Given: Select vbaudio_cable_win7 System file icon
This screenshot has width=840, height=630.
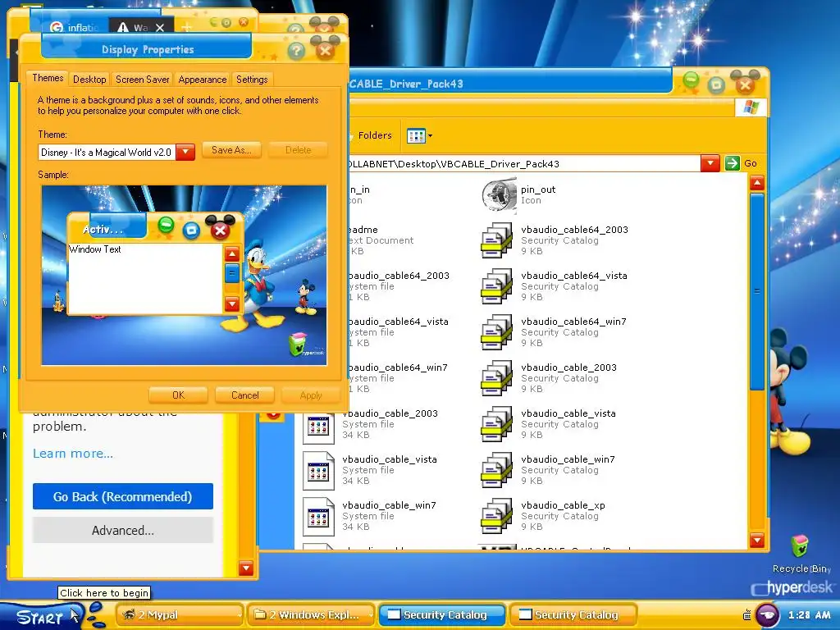Looking at the screenshot, I should coord(318,517).
